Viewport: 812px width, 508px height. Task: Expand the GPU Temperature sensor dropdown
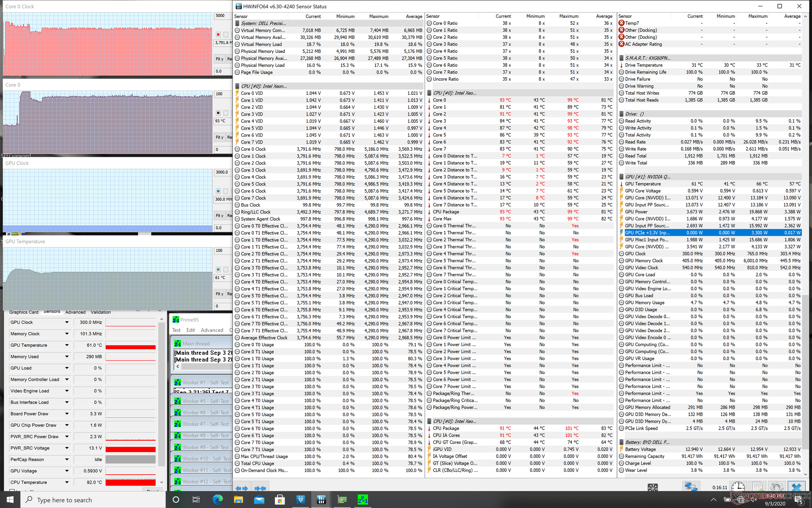(67, 345)
